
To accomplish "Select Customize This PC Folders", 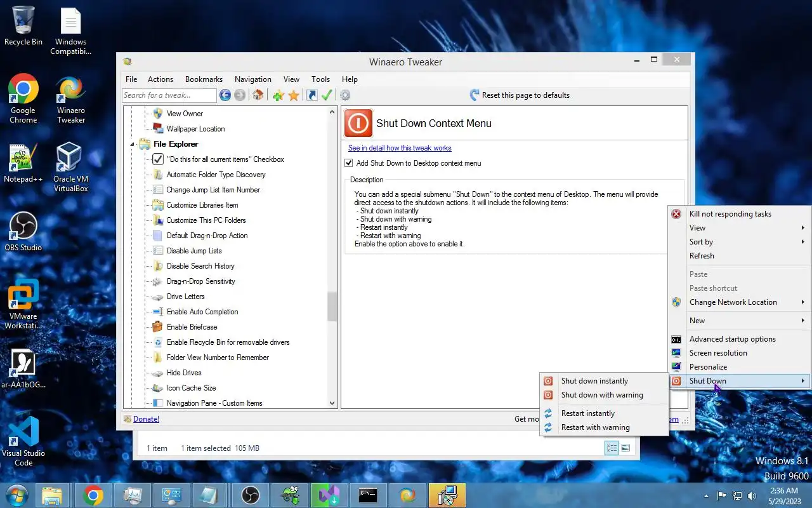I will 206,220.
